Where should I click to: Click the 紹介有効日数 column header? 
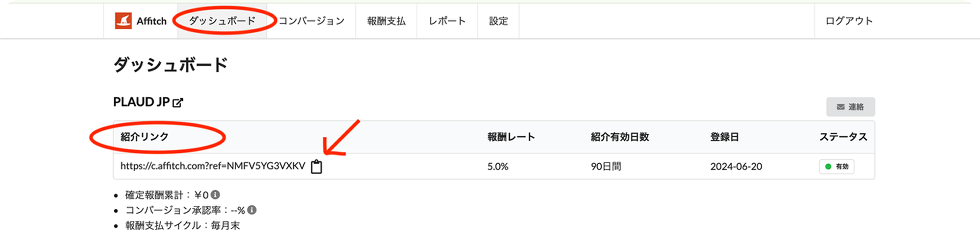click(619, 137)
